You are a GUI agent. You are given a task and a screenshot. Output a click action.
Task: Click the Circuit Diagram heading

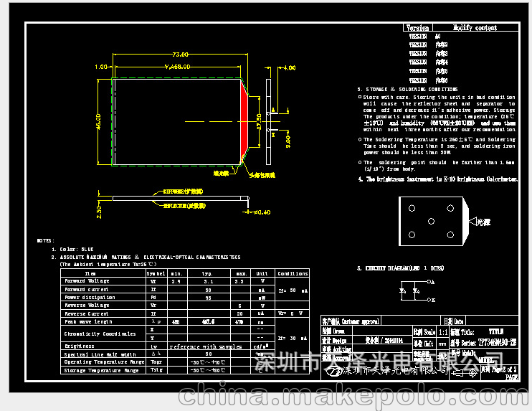pos(404,268)
